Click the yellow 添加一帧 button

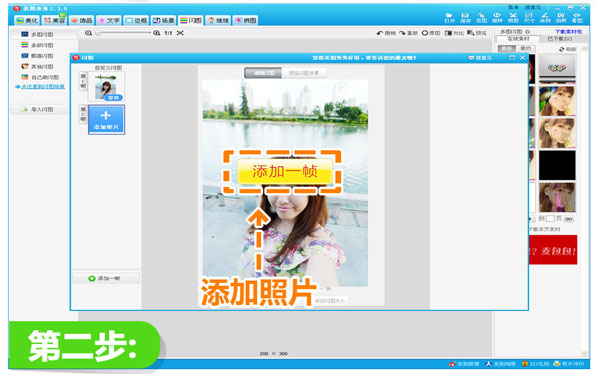284,171
